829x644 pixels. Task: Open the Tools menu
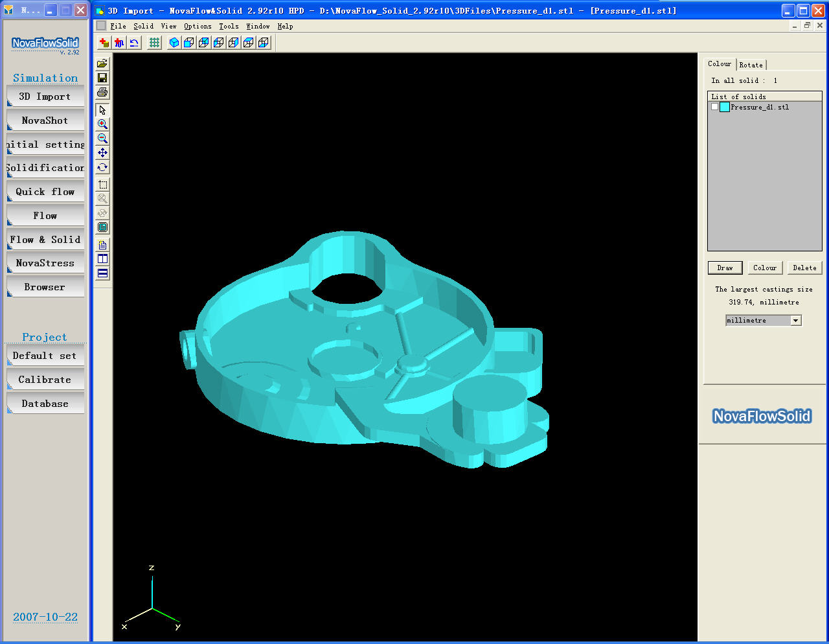pos(229,26)
